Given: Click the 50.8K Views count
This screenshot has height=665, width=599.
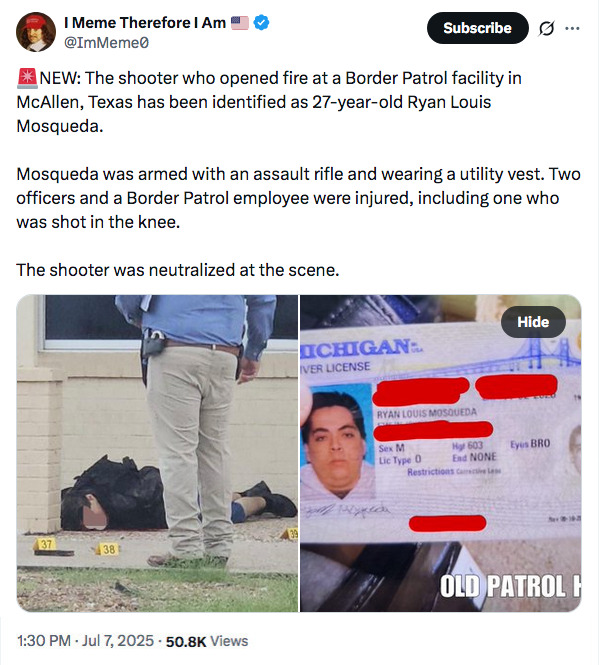Looking at the screenshot, I should coord(207,641).
